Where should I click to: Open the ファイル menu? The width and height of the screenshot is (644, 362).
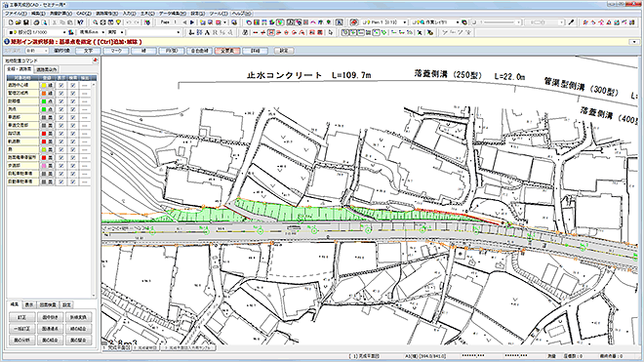pyautogui.click(x=15, y=14)
